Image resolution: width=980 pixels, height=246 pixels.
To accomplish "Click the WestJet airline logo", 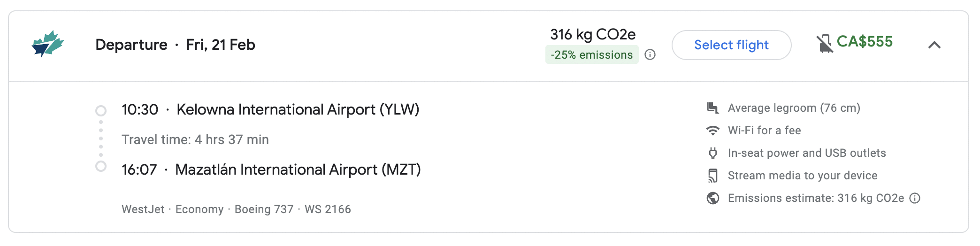I will (47, 44).
